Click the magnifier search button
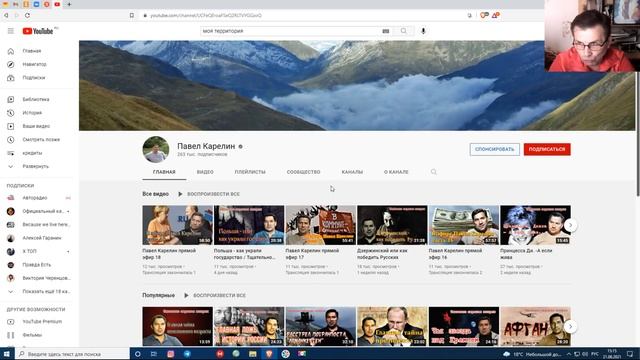The image size is (640, 360). tap(404, 31)
